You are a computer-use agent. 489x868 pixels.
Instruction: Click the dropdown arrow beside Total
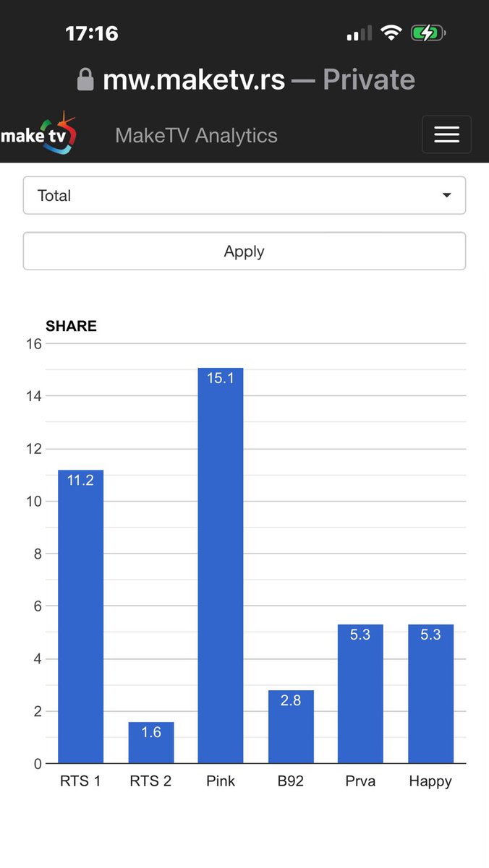(x=446, y=195)
